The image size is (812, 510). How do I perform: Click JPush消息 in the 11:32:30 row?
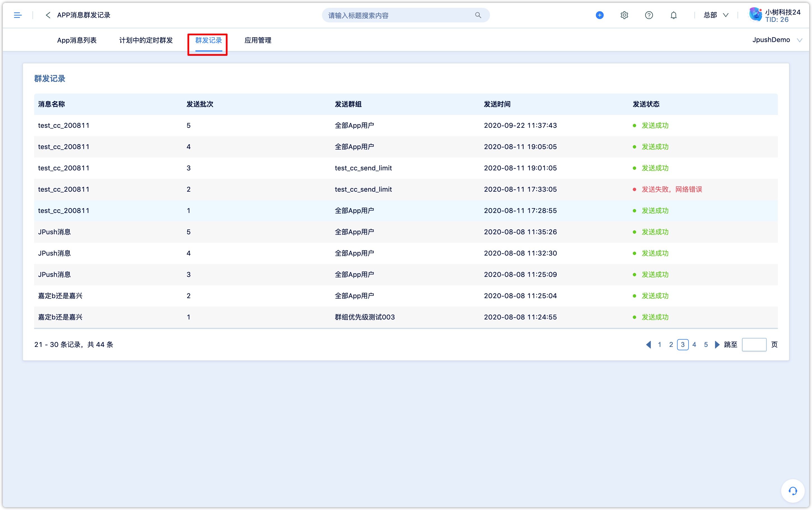tap(54, 253)
